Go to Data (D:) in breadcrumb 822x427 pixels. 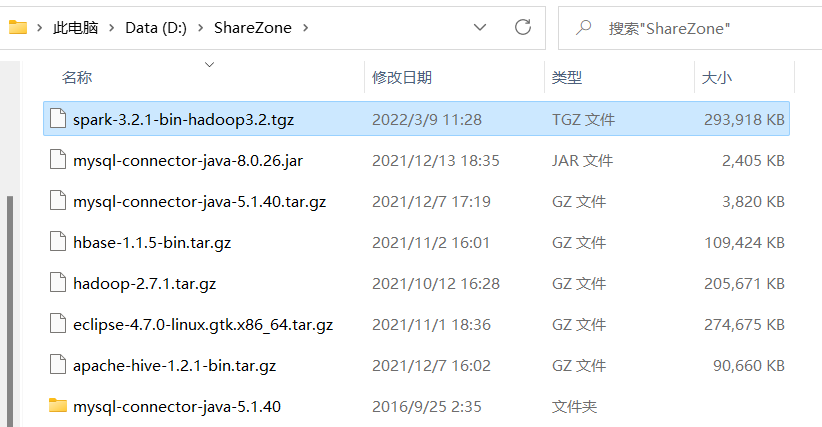(x=156, y=28)
